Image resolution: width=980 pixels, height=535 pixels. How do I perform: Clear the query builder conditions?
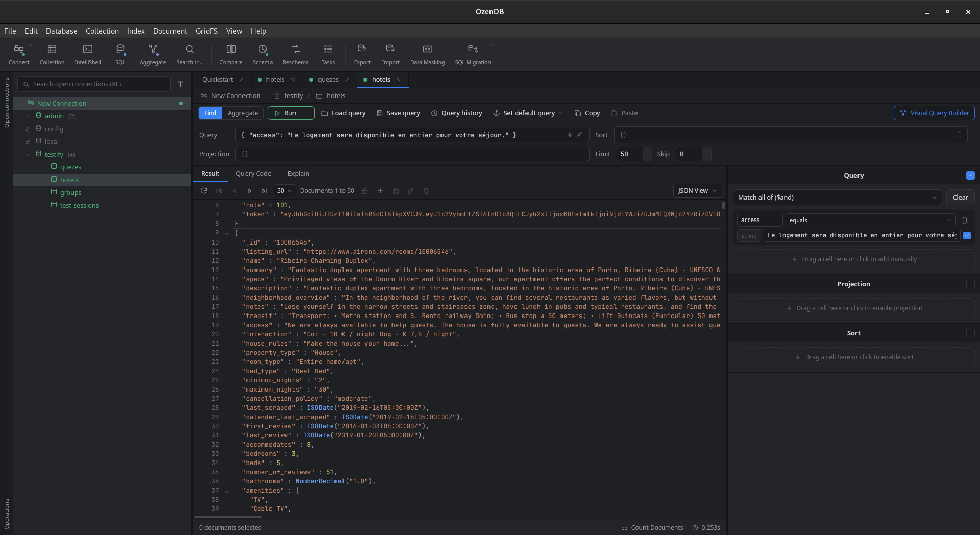coord(960,197)
